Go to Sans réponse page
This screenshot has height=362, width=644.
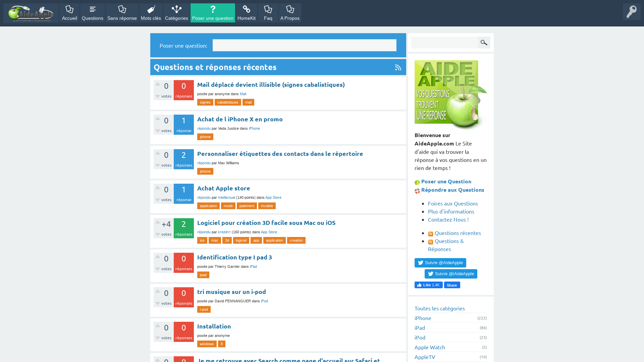pyautogui.click(x=122, y=13)
